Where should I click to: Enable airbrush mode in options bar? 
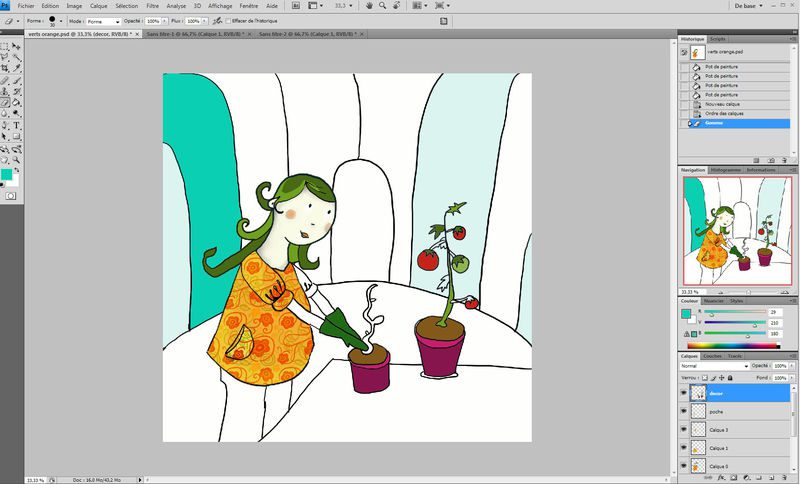(x=217, y=21)
